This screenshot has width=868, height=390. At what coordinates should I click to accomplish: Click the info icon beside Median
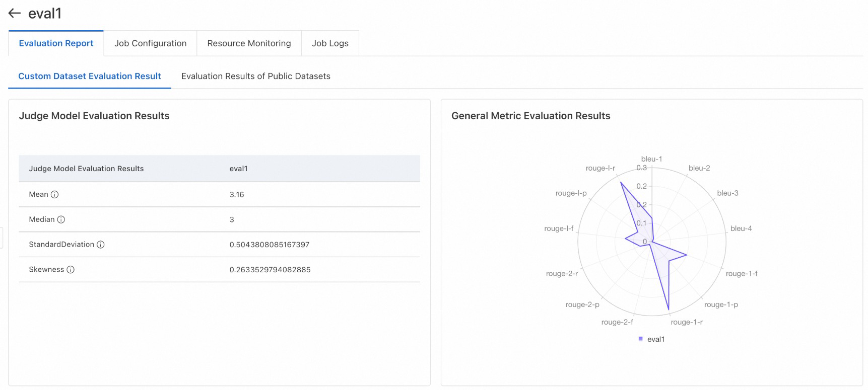point(61,220)
